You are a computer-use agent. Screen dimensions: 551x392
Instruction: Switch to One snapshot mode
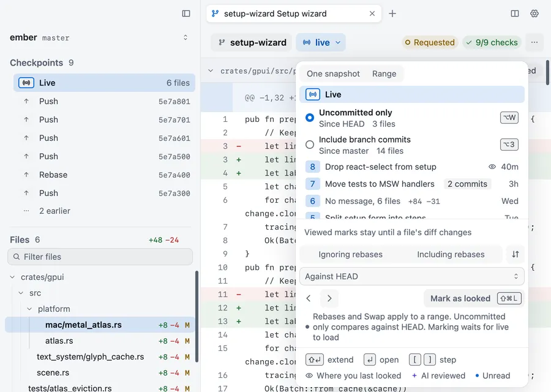[333, 74]
